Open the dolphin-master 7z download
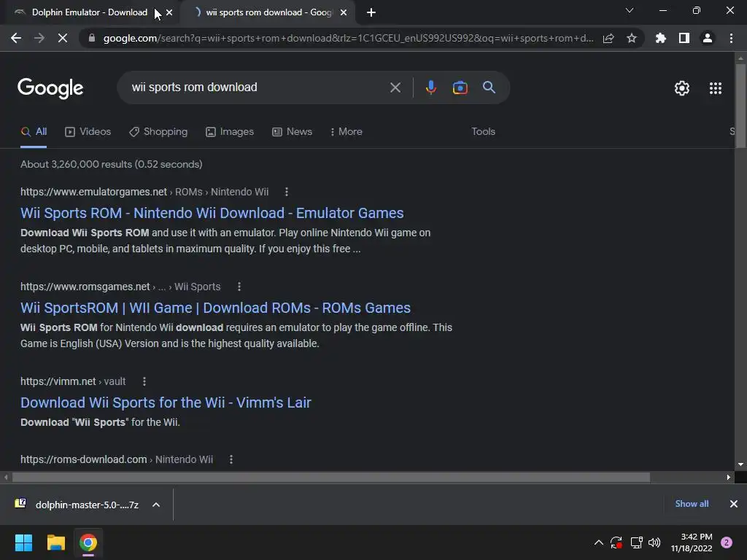The image size is (747, 560). [79, 505]
